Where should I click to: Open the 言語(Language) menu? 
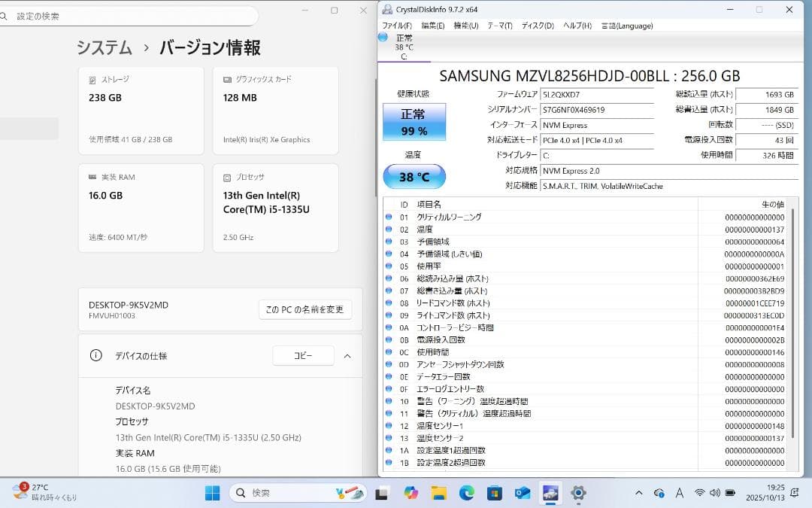[627, 25]
